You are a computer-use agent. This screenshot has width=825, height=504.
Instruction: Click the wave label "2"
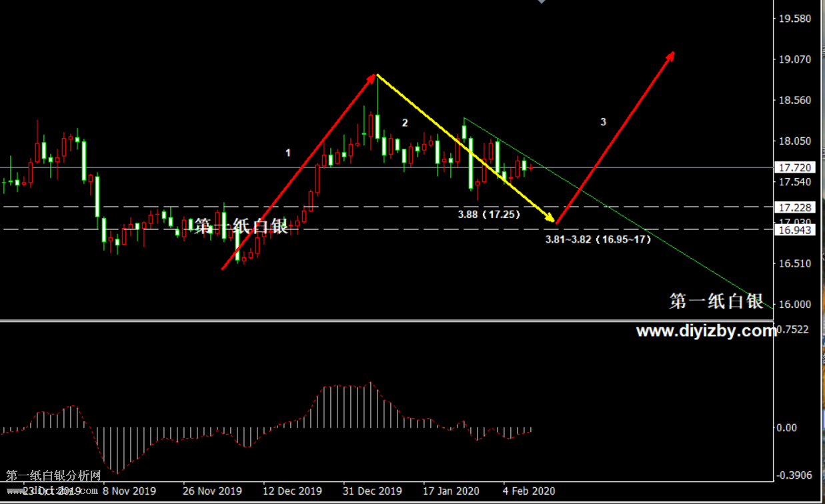[404, 123]
